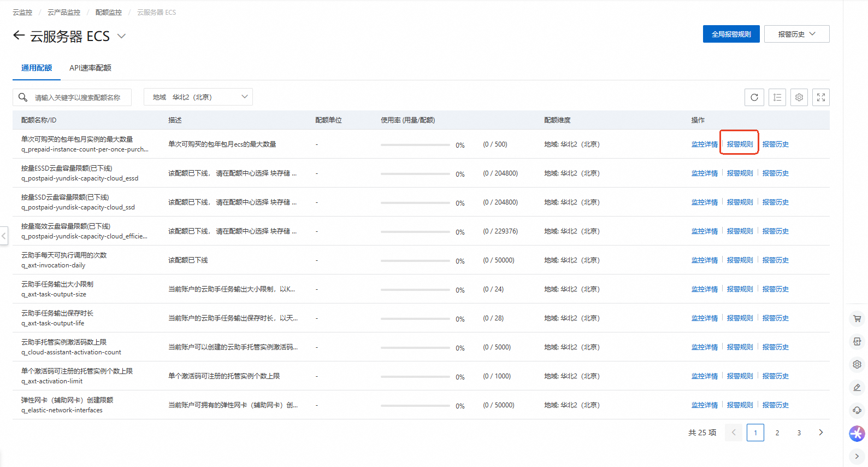Open 监控详情 for q_postpaid-yundisk-capacity-cloud_essd row

(x=705, y=173)
